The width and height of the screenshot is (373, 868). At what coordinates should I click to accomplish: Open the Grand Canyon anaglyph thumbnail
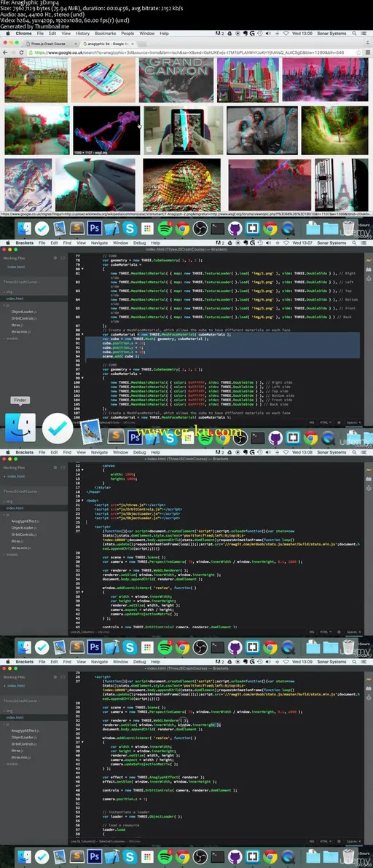(x=176, y=79)
